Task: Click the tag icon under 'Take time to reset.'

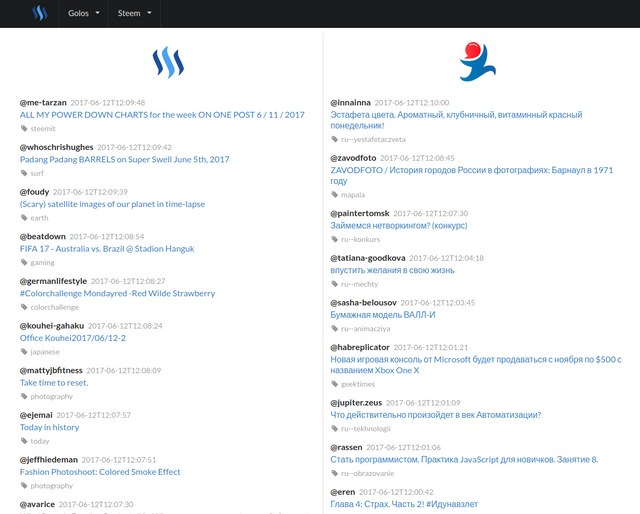Action: point(24,396)
